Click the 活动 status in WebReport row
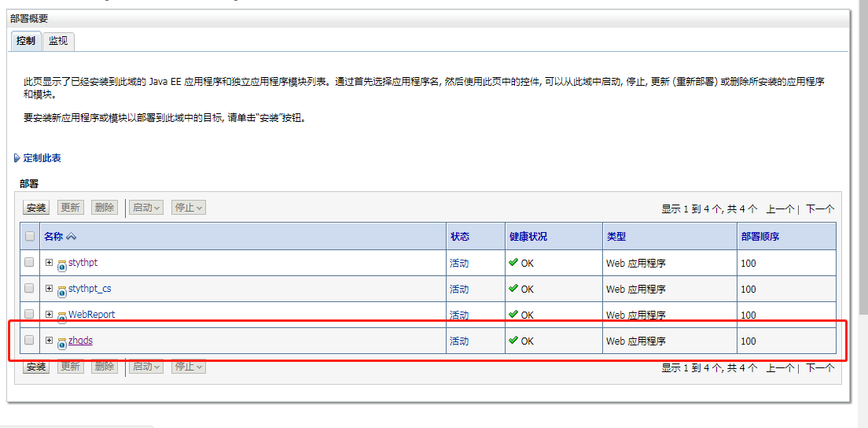Viewport: 868px width, 428px height. click(x=459, y=315)
